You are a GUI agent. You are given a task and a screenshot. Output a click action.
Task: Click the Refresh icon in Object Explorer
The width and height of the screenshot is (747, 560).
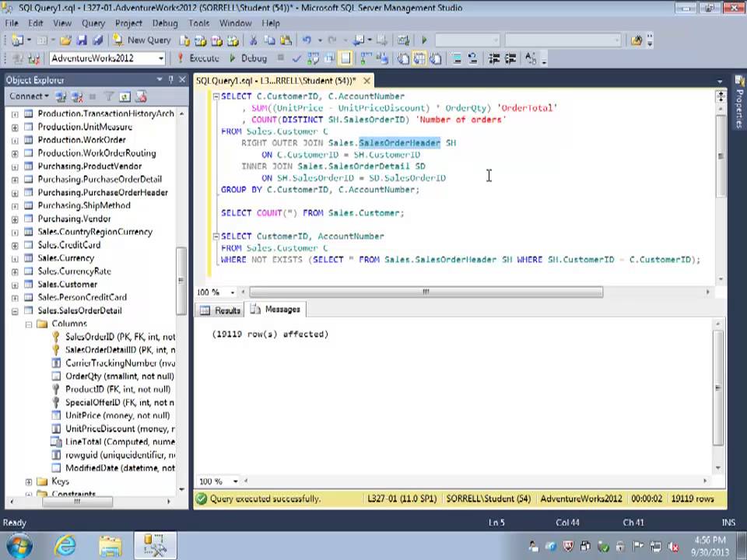click(x=124, y=96)
